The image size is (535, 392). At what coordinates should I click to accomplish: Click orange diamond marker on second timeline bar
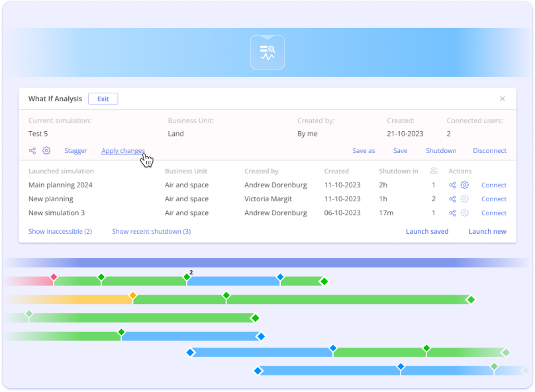coord(132,295)
